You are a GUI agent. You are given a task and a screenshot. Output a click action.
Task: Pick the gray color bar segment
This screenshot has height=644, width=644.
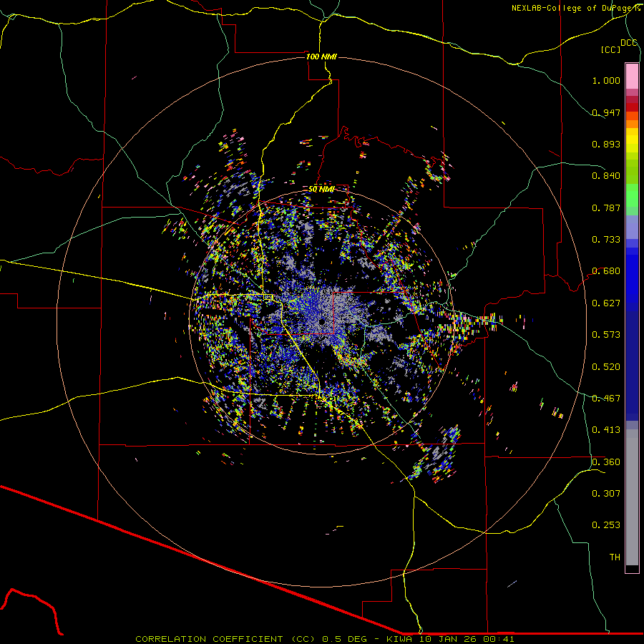[632, 497]
